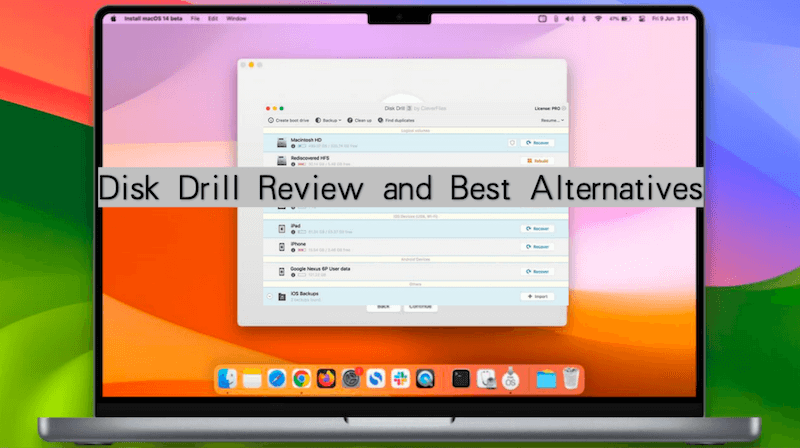This screenshot has height=448, width=800.
Task: Click the iPad storage usage bar
Action: click(x=302, y=232)
